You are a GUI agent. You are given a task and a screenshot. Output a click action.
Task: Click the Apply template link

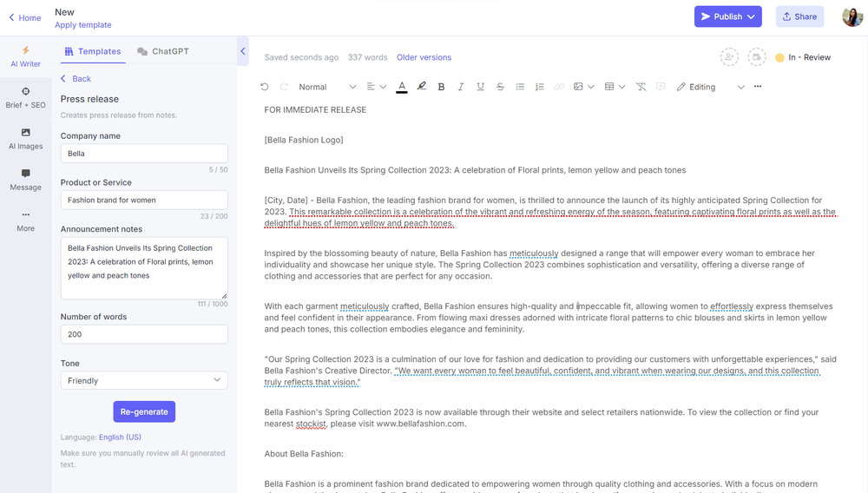pyautogui.click(x=83, y=25)
